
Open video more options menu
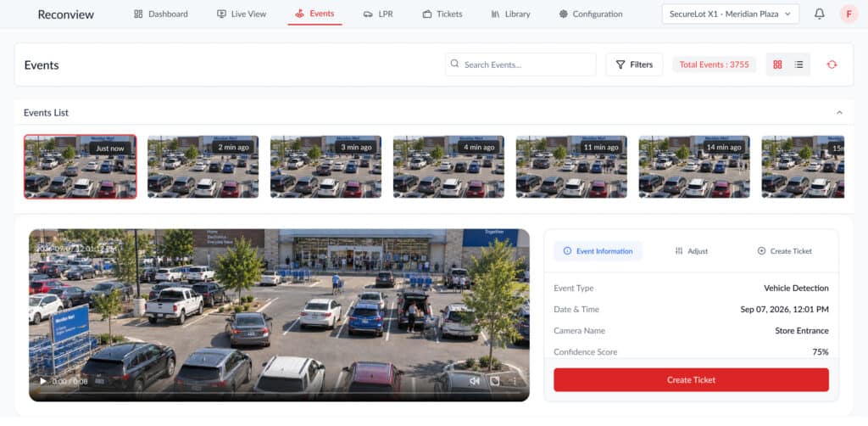(x=515, y=381)
